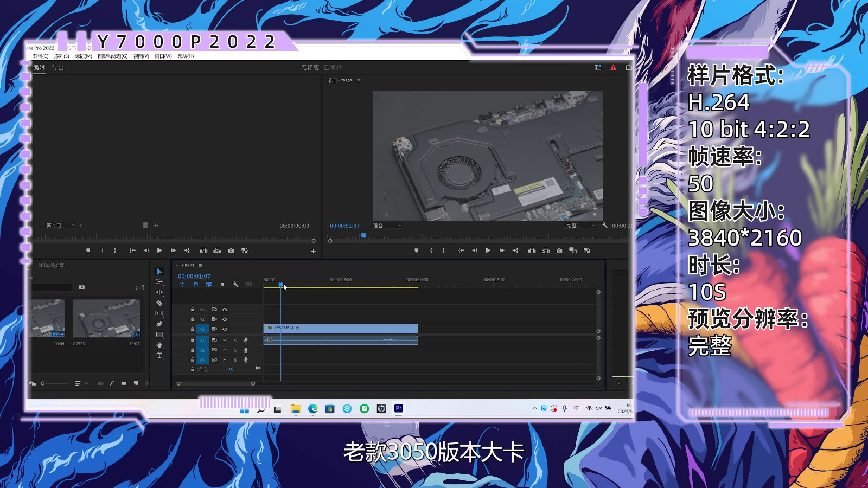868x488 pixels.
Task: Toggle timeline Snap magnet icon
Action: 195,284
